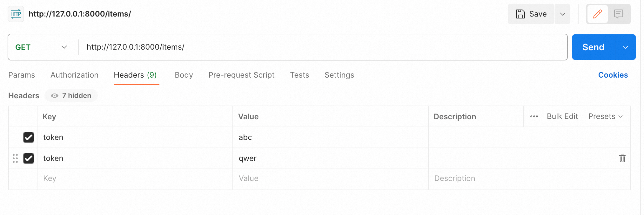Switch to the Body tab
This screenshot has width=644, height=215.
coord(184,75)
